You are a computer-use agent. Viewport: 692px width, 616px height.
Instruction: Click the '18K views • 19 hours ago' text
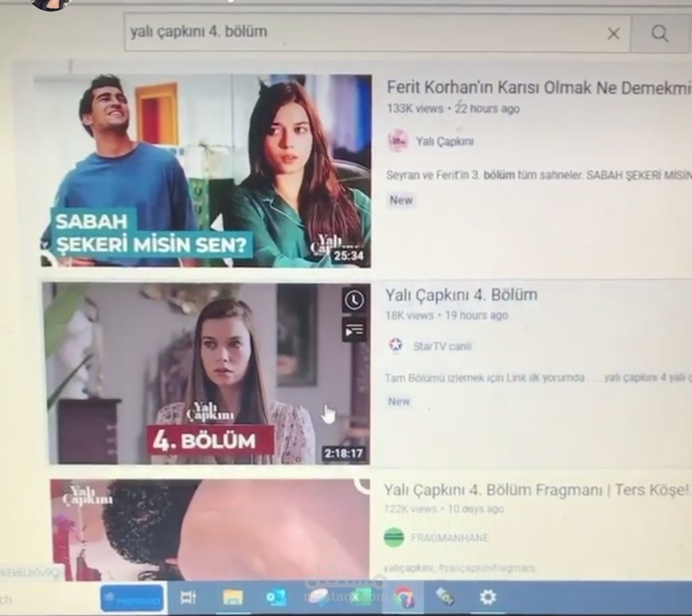coord(446,315)
